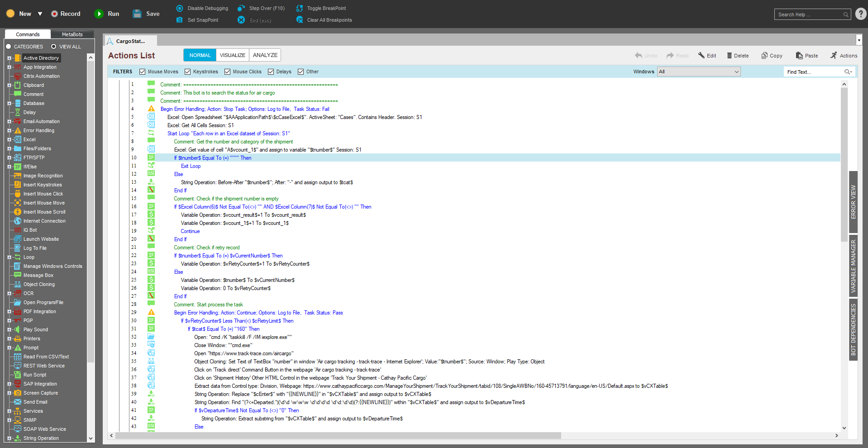Viewport: 868px width, 448px height.
Task: Click the actions list vertical scrollbar
Action: [x=844, y=164]
